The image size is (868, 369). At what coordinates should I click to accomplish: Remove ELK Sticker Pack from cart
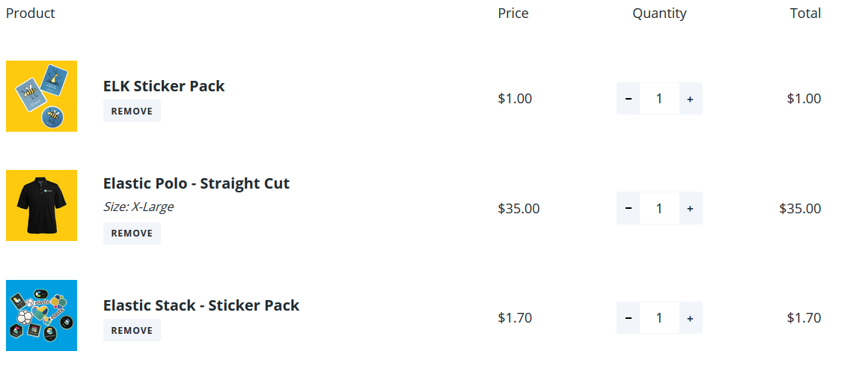(132, 111)
